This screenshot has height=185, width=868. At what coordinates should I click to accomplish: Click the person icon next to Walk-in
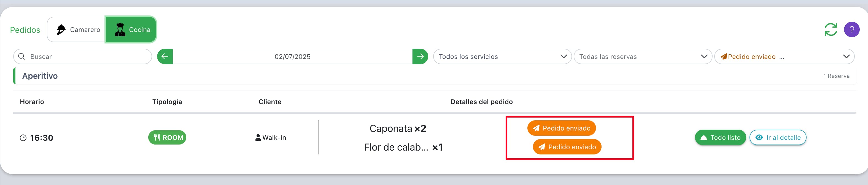(258, 137)
